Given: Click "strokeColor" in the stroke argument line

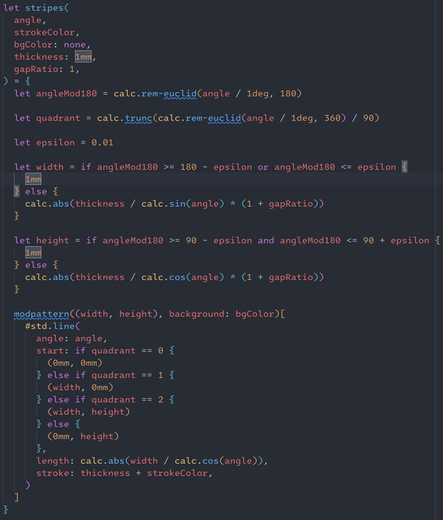Looking at the screenshot, I should (x=177, y=473).
